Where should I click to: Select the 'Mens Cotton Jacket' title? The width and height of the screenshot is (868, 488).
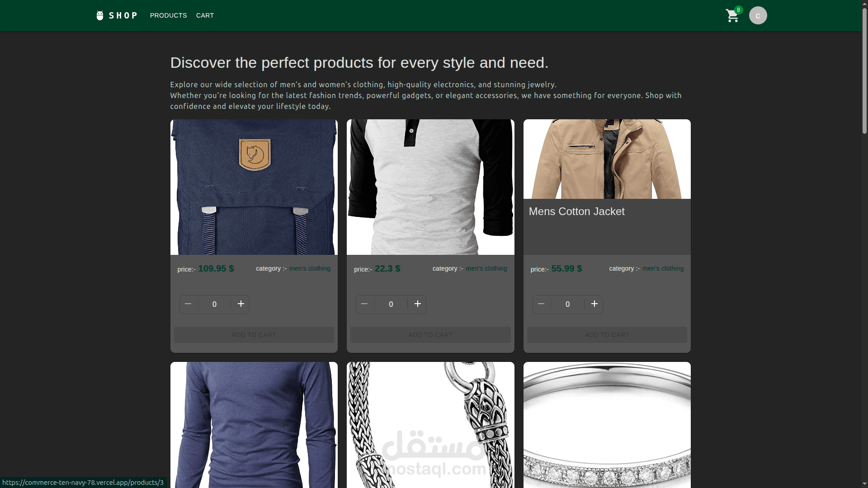[576, 211]
